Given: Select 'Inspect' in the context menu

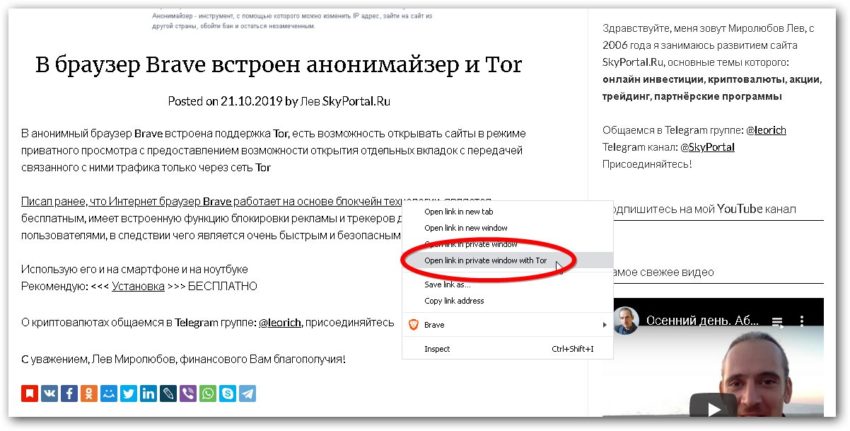Looking at the screenshot, I should click(438, 349).
